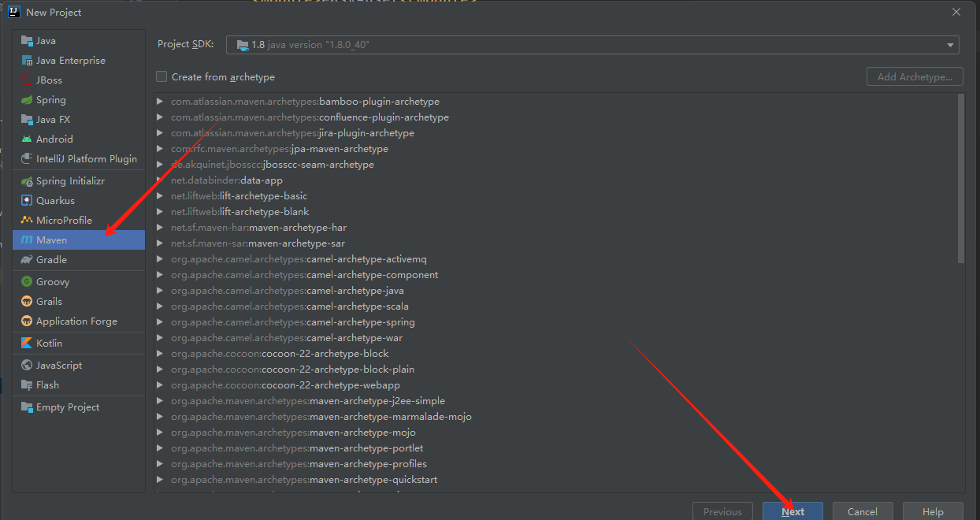Enable Create from archetype checkbox
Image resolution: width=980 pixels, height=520 pixels.
coord(161,76)
